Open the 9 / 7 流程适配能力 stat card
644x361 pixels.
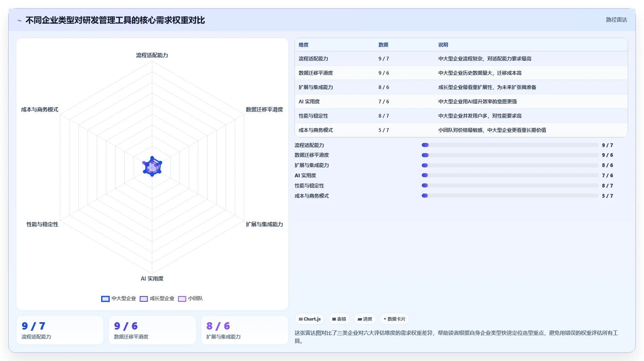(60, 330)
